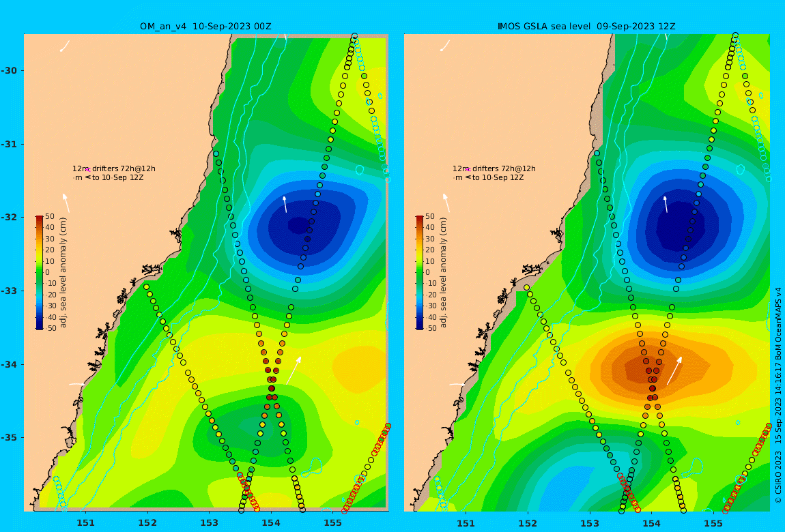Image resolution: width=785 pixels, height=532 pixels.
Task: Click longitude label 152 under the left map
Action: (x=147, y=523)
